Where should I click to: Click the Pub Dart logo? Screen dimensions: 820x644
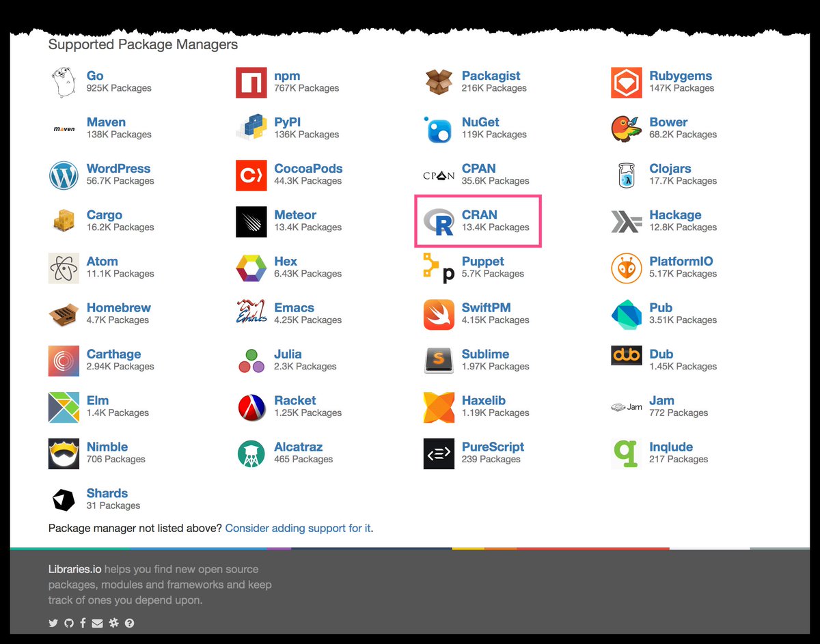[x=626, y=315]
